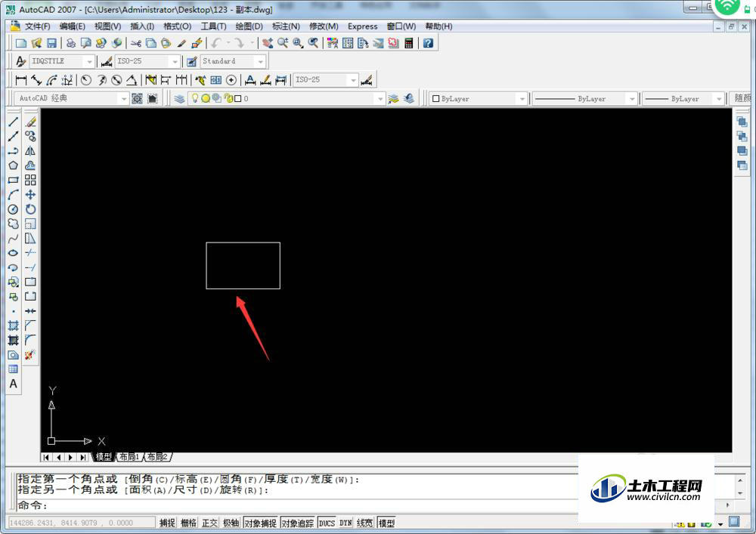Click the Help question mark icon

(428, 43)
